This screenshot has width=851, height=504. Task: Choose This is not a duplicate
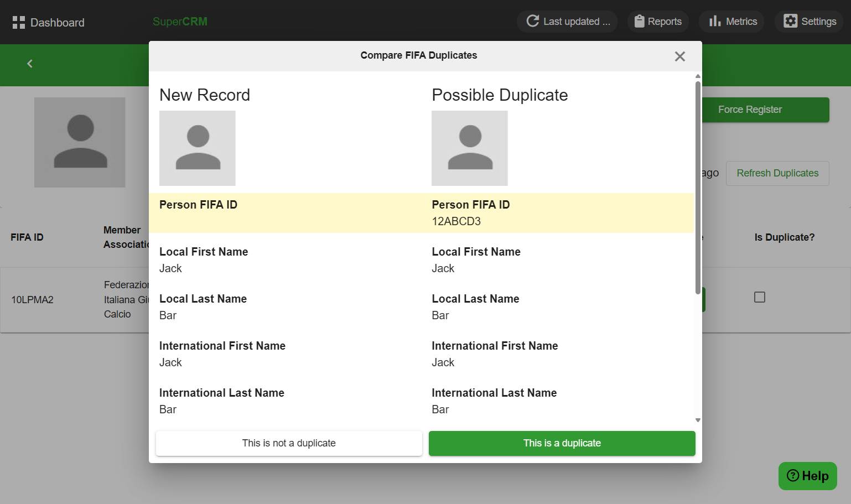(289, 443)
